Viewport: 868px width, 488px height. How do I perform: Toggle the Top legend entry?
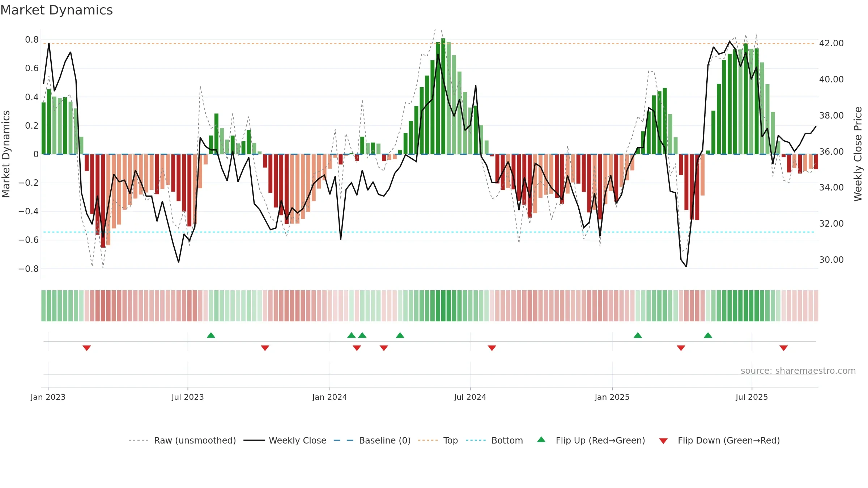point(438,440)
